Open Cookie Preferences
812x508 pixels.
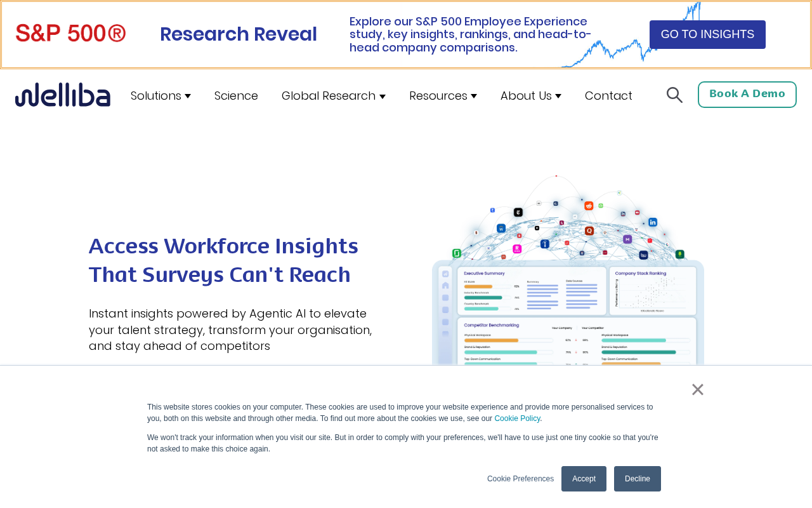click(x=520, y=479)
